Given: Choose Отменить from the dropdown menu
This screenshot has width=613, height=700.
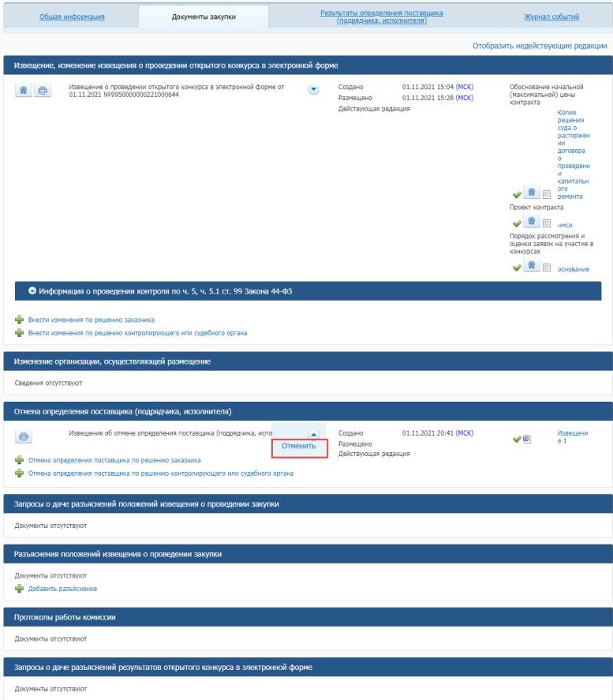Looking at the screenshot, I should (299, 446).
